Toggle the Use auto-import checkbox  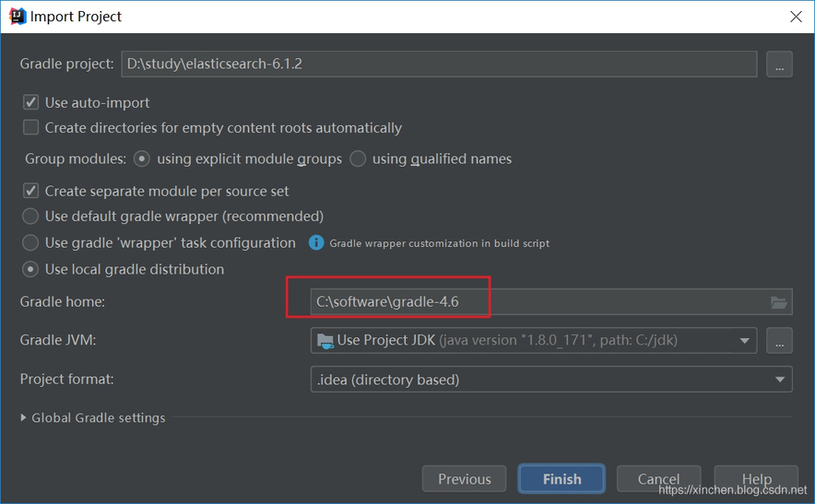[x=31, y=103]
